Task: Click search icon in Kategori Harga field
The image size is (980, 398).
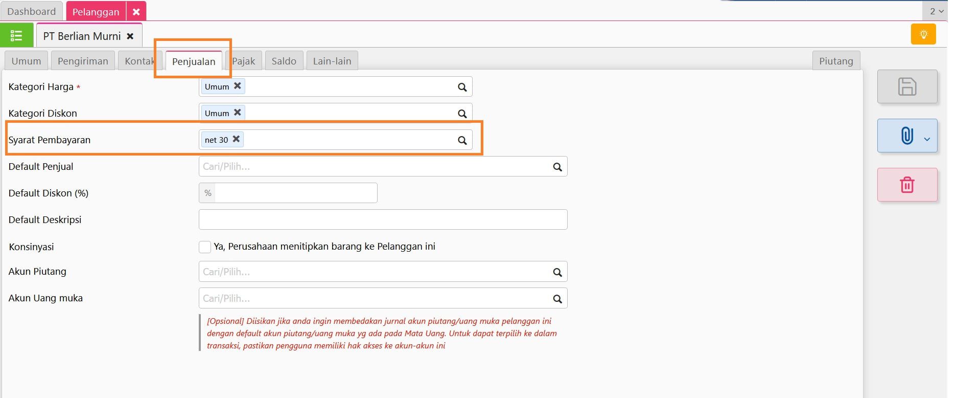Action: point(462,87)
